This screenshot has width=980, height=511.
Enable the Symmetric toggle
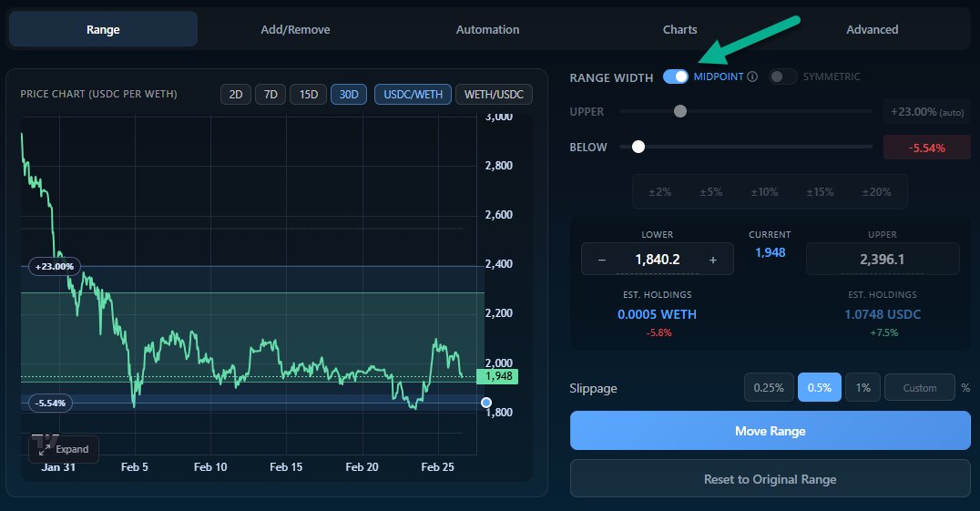782,77
